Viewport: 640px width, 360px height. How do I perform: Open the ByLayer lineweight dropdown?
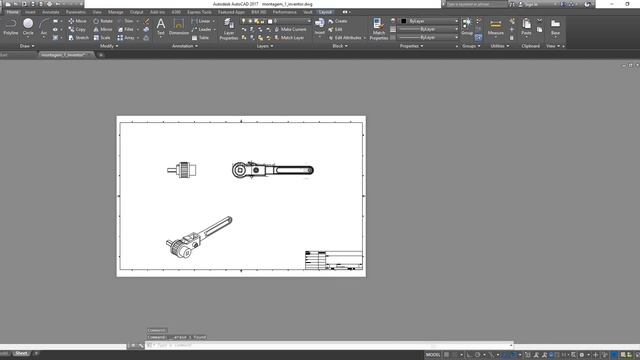429,29
